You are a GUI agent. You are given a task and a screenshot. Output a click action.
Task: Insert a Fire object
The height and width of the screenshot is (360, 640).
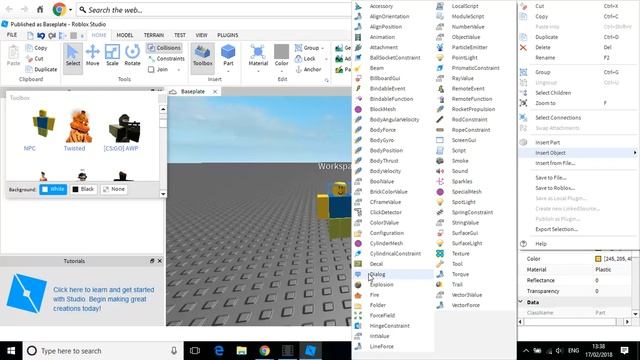pos(374,295)
